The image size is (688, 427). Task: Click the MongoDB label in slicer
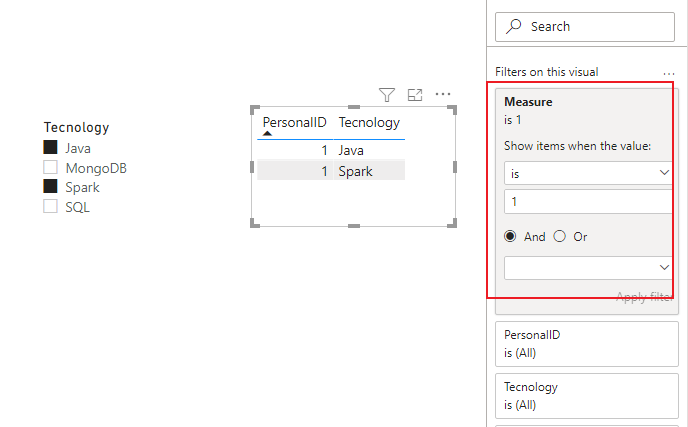point(96,168)
